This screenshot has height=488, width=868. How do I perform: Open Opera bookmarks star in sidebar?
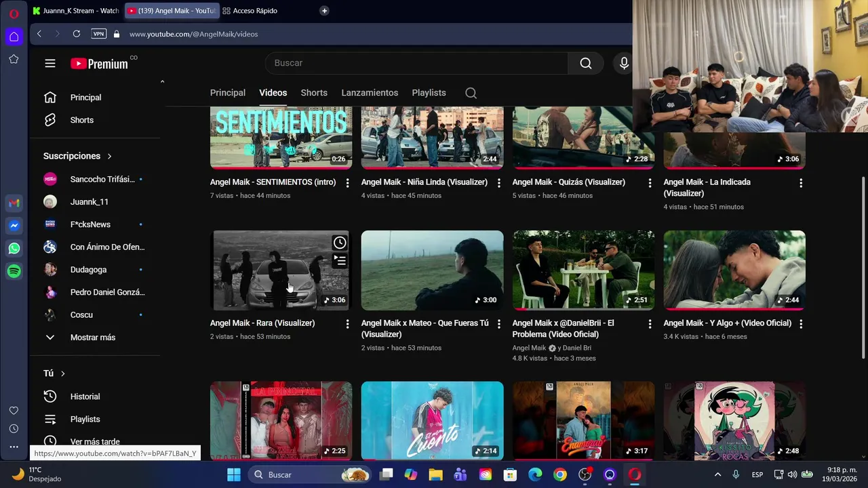pyautogui.click(x=14, y=59)
